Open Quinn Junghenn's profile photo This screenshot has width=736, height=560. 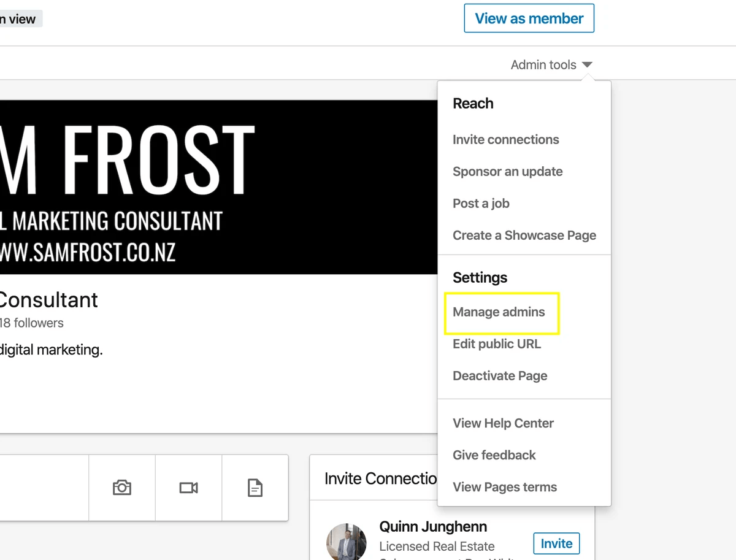tap(346, 542)
